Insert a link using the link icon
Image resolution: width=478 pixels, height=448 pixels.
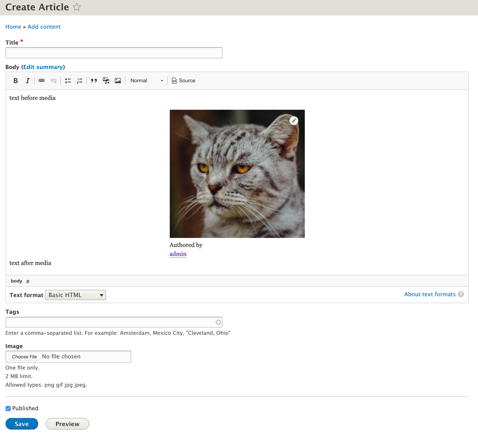pyautogui.click(x=41, y=81)
